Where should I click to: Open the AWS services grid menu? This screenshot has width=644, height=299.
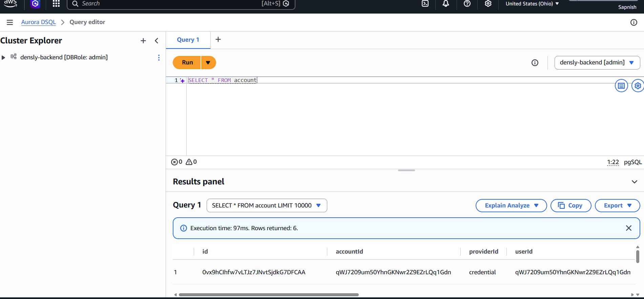pyautogui.click(x=56, y=4)
